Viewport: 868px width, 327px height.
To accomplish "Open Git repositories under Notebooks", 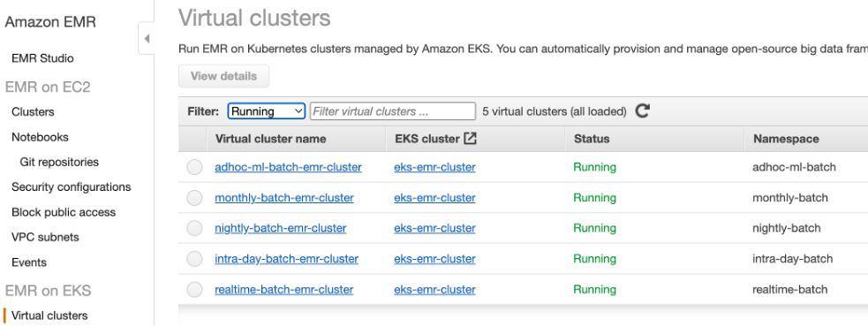I will pos(59,162).
